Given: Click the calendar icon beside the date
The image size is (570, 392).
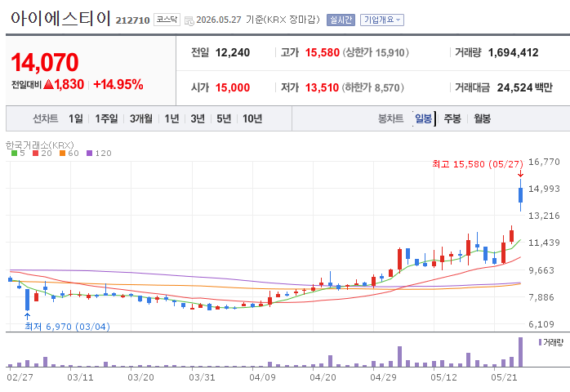Looking at the screenshot, I should tap(189, 20).
